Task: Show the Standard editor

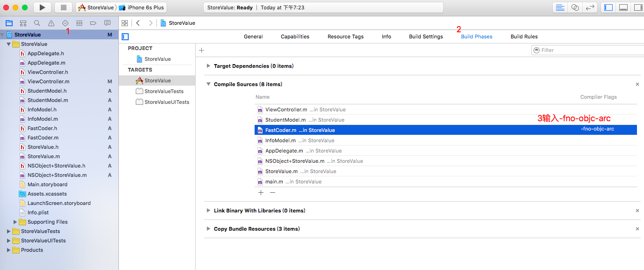Action: pos(559,7)
